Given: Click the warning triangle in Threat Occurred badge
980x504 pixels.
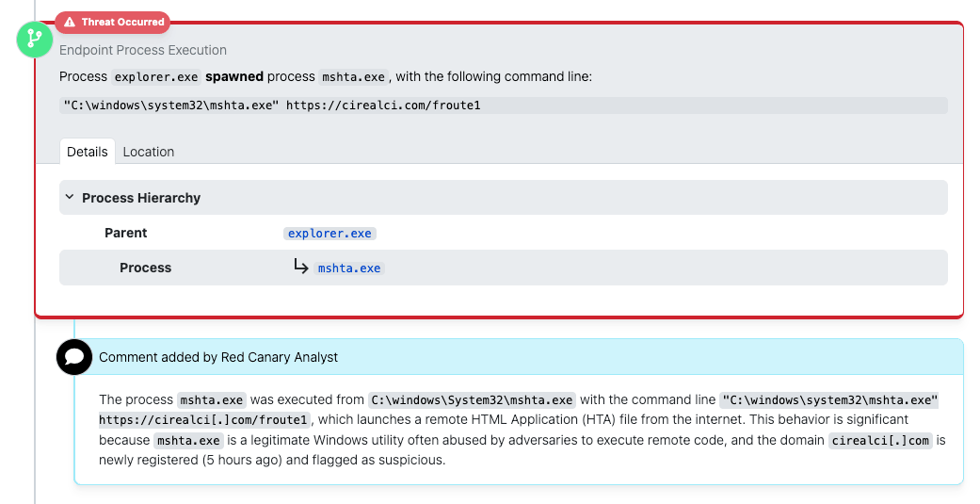Looking at the screenshot, I should tap(70, 22).
